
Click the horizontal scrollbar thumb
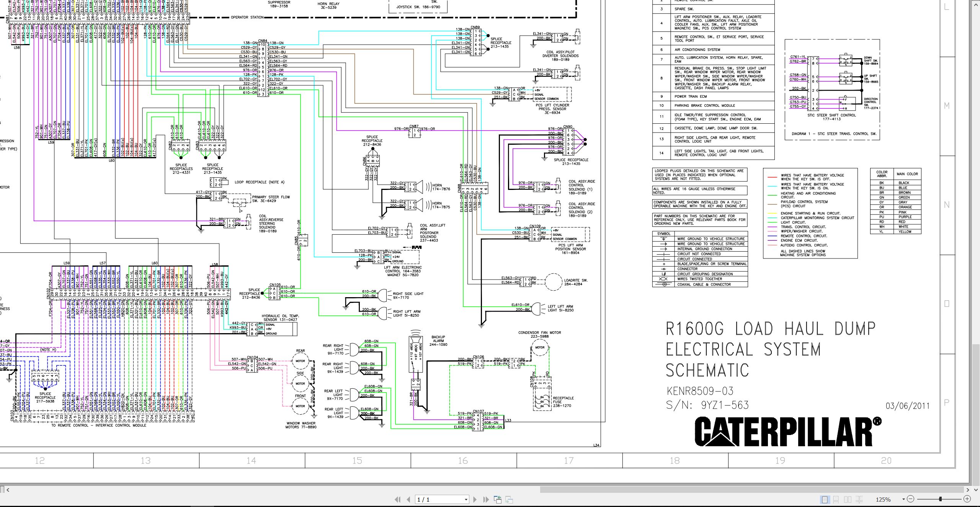tap(752, 490)
